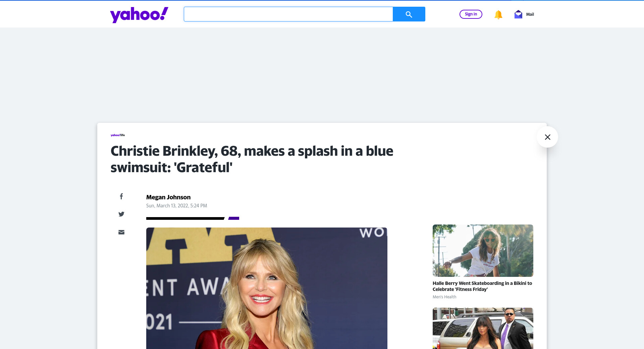This screenshot has height=349, width=644.
Task: Open Halle Berry skateboarding thumbnail
Action: click(x=483, y=250)
